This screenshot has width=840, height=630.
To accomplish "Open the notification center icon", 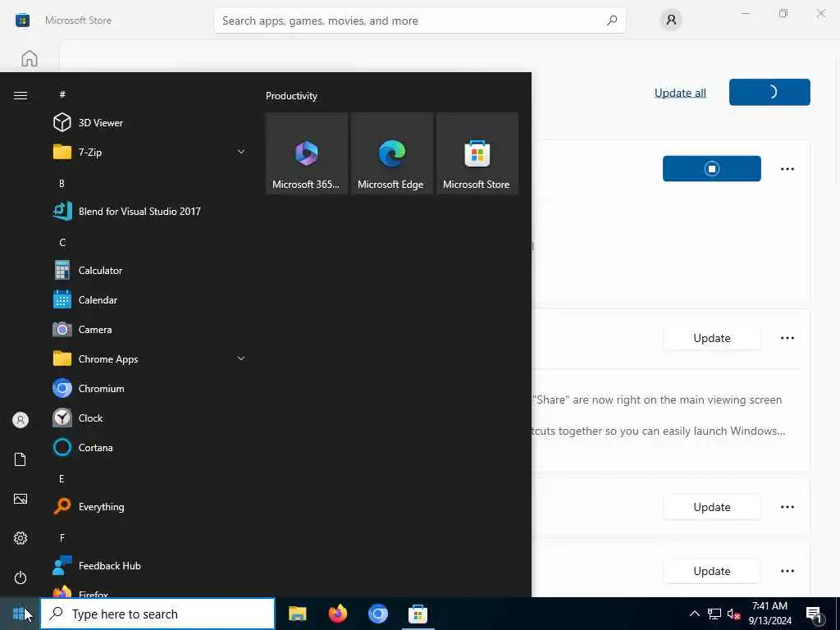I will [x=815, y=614].
